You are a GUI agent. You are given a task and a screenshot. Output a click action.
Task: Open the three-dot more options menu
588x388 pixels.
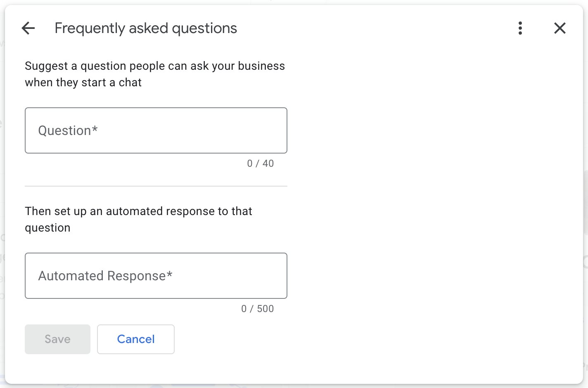(520, 28)
